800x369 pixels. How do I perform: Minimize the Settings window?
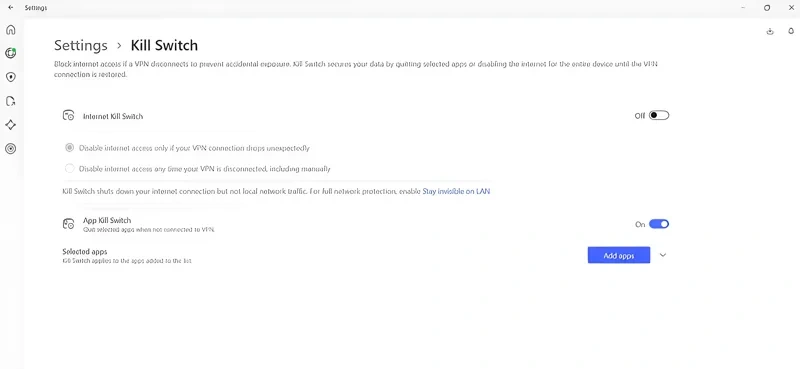pyautogui.click(x=742, y=8)
